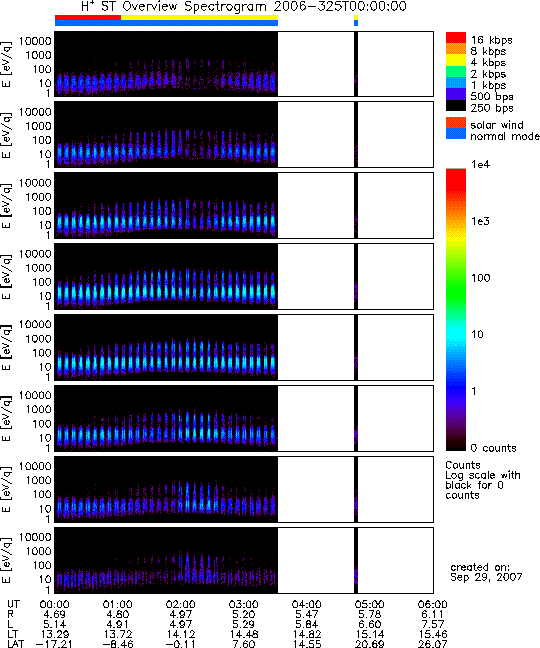Click the LT value 15.46

433,634
